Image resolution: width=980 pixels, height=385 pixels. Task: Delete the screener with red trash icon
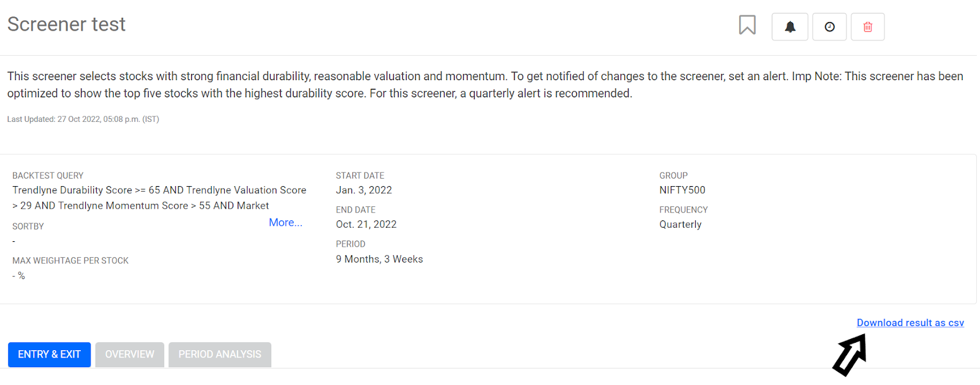(867, 27)
